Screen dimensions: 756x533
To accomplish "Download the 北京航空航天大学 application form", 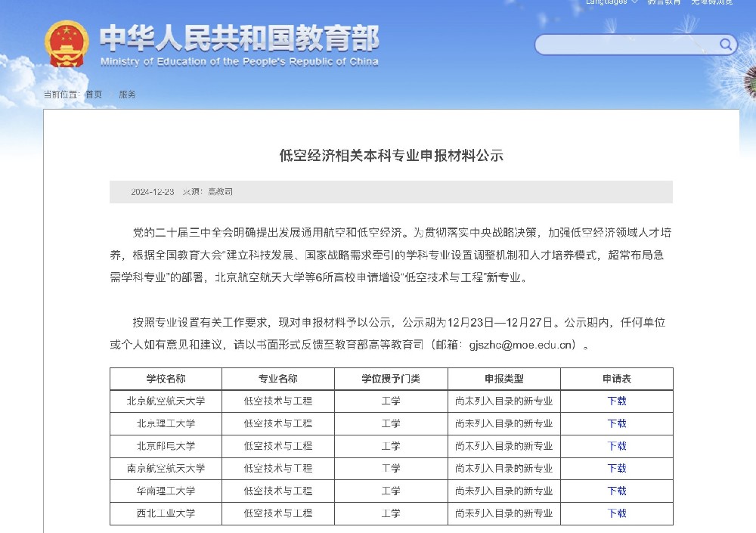I will pyautogui.click(x=617, y=401).
